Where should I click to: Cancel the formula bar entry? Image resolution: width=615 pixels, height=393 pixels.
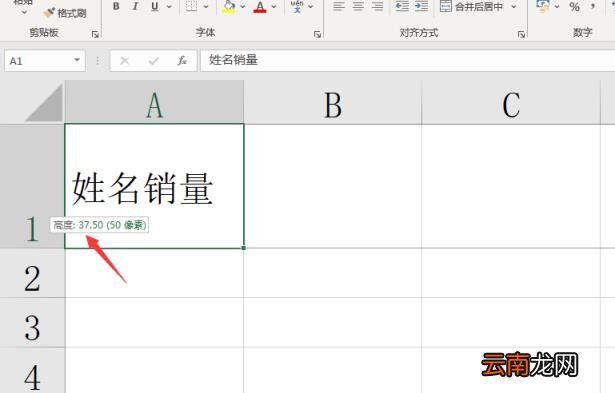tap(124, 60)
